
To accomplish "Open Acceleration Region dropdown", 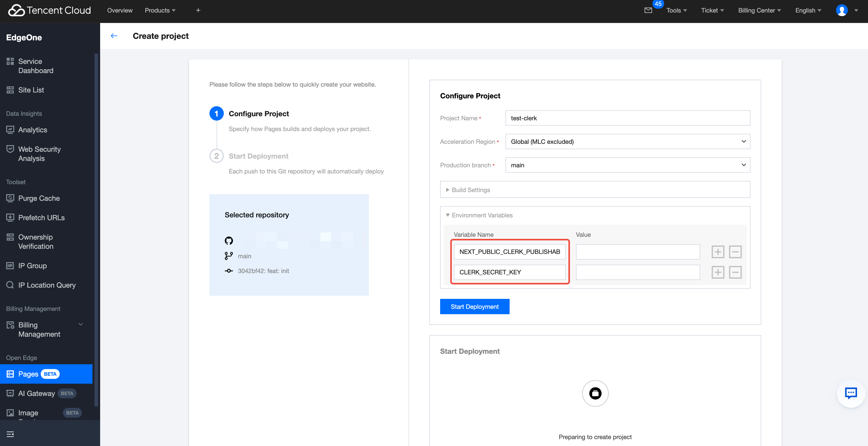I will coord(628,142).
